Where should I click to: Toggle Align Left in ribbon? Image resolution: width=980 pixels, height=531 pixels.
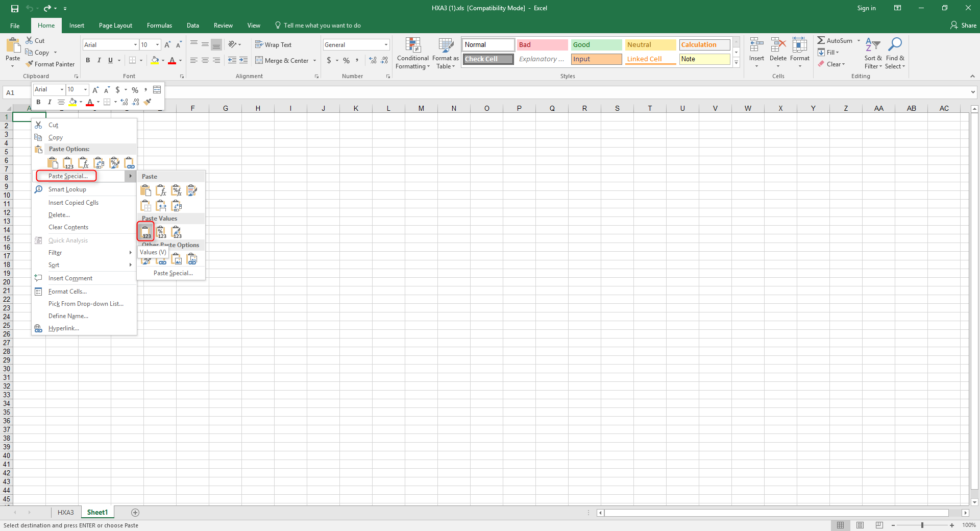point(194,60)
